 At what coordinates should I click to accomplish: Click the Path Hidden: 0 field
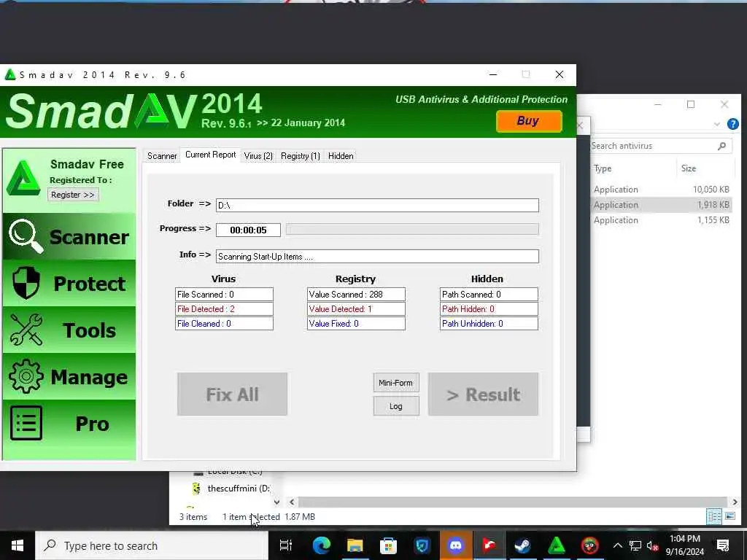(x=489, y=308)
